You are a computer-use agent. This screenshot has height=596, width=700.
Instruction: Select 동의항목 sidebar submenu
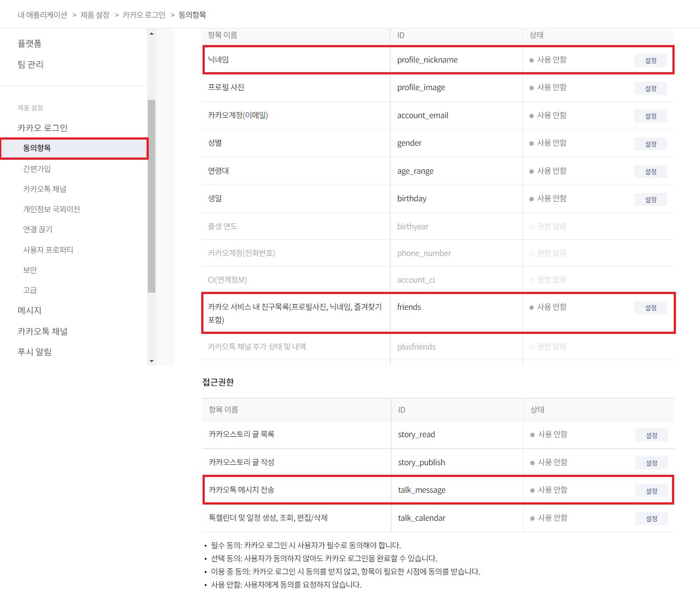(x=74, y=148)
